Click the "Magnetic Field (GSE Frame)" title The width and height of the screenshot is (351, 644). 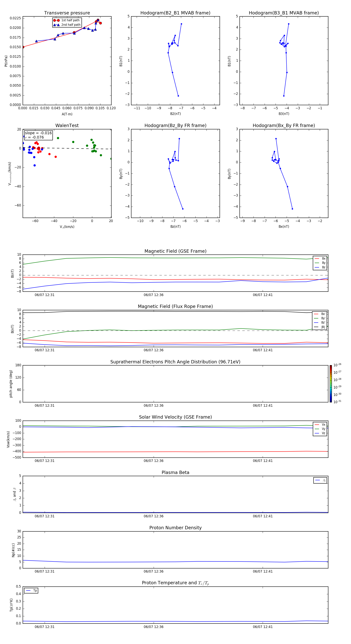tap(175, 251)
